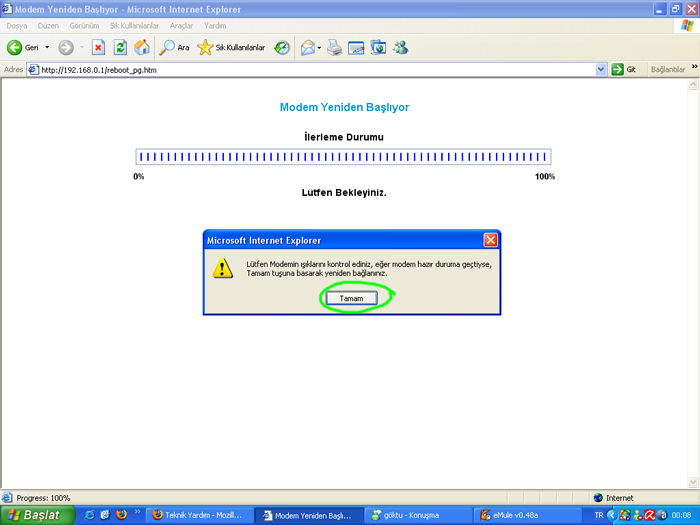Image resolution: width=700 pixels, height=525 pixels.
Task: Click the Geri back arrow button
Action: pyautogui.click(x=23, y=47)
